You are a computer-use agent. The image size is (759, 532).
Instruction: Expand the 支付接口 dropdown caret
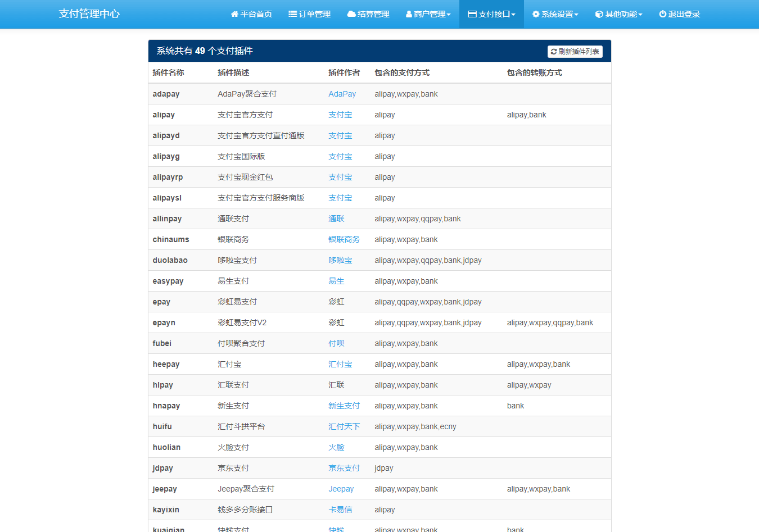point(513,15)
